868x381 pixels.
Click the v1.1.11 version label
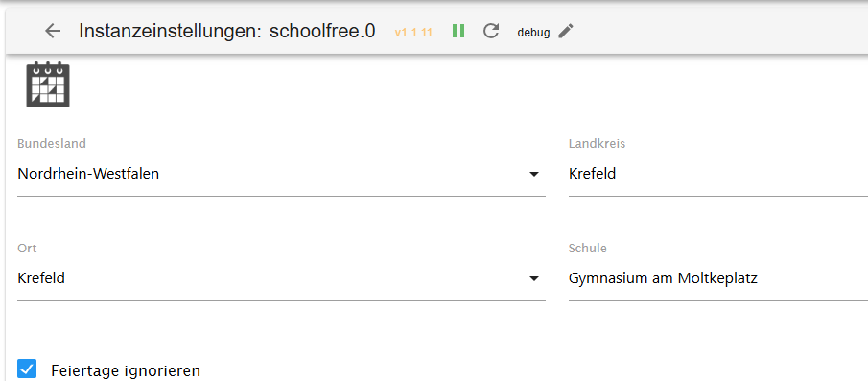413,33
